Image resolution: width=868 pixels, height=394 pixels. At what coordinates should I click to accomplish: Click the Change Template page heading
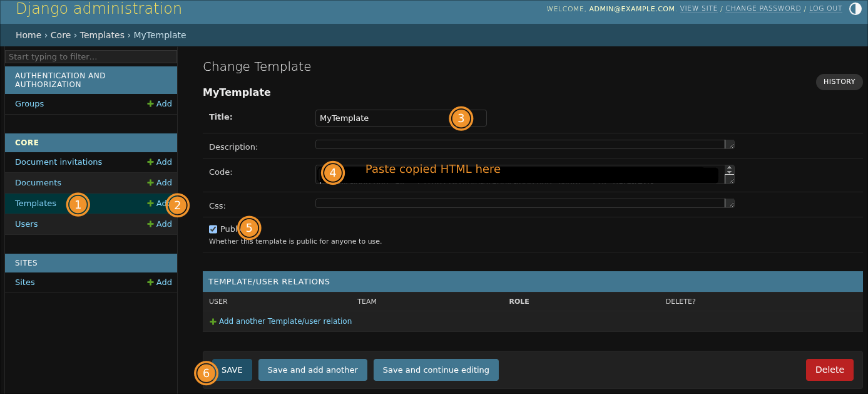(257, 67)
